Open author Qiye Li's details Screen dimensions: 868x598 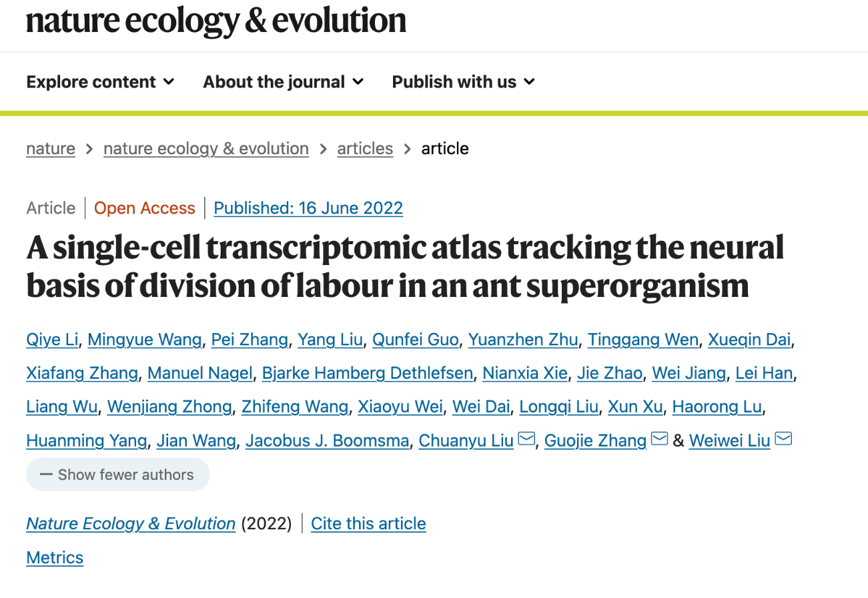coord(52,340)
